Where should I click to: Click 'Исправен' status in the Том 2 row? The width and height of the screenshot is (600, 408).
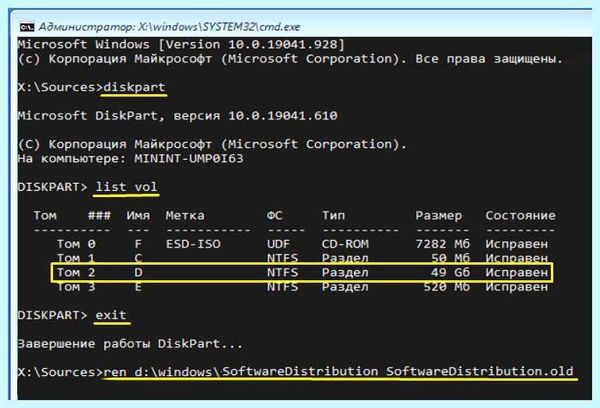(x=517, y=273)
